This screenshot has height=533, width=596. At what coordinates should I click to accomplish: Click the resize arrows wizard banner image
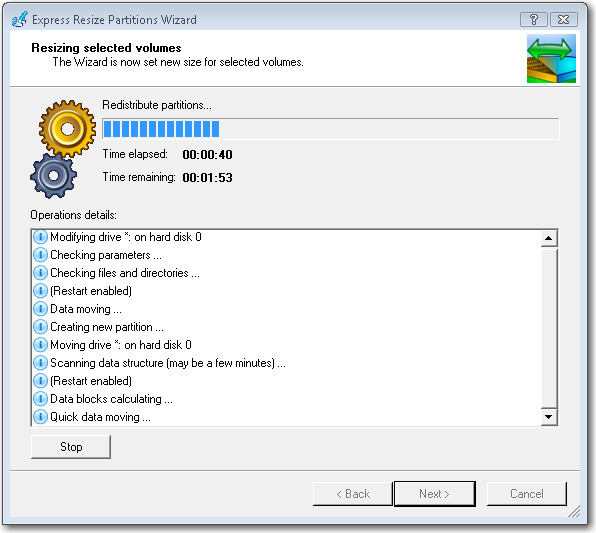tap(551, 58)
